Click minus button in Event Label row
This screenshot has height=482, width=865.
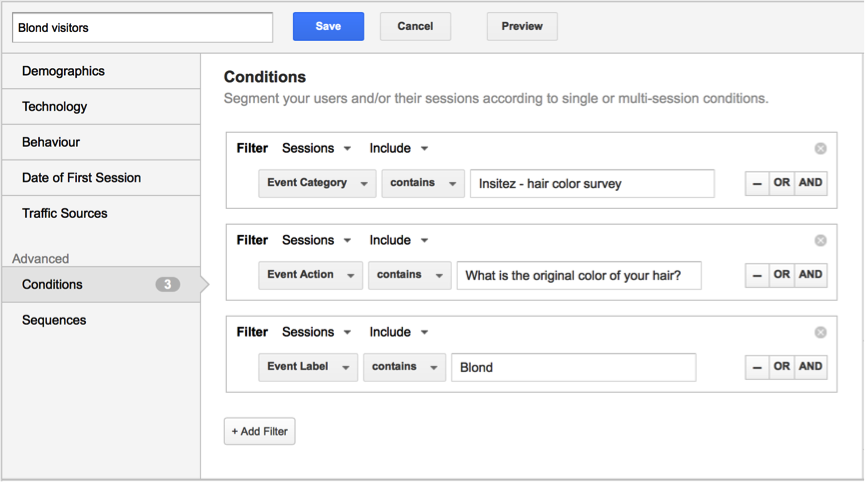757,367
